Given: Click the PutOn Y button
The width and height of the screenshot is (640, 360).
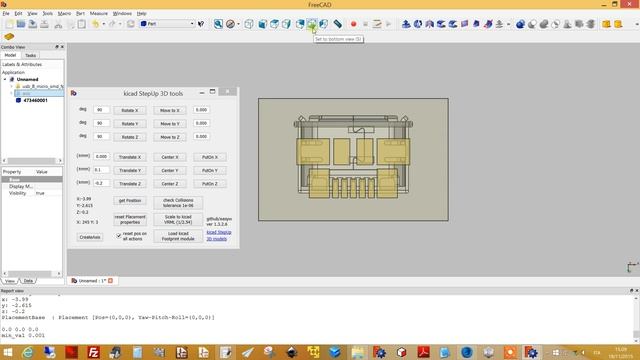Looking at the screenshot, I should click(210, 170).
